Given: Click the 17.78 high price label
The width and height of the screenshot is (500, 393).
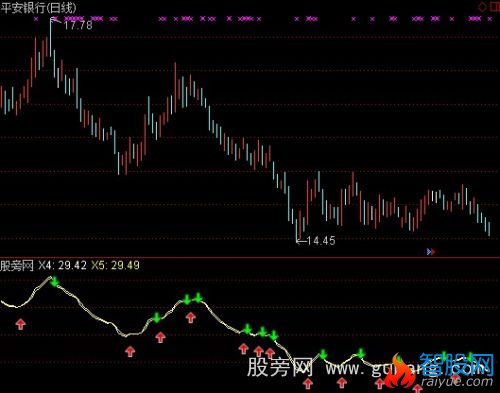Looking at the screenshot, I should click(x=78, y=25).
